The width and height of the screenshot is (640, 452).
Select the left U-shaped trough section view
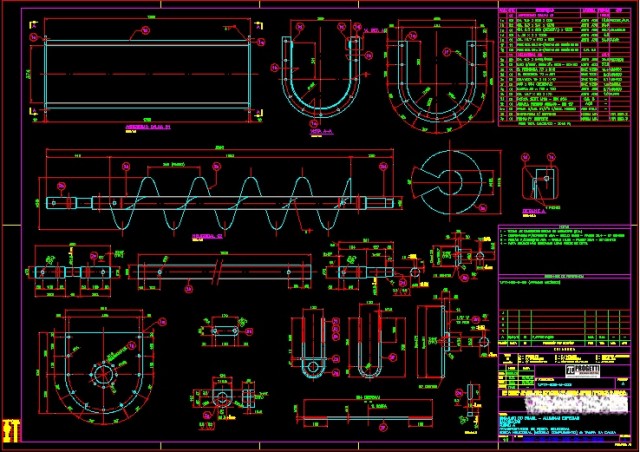tap(321, 80)
